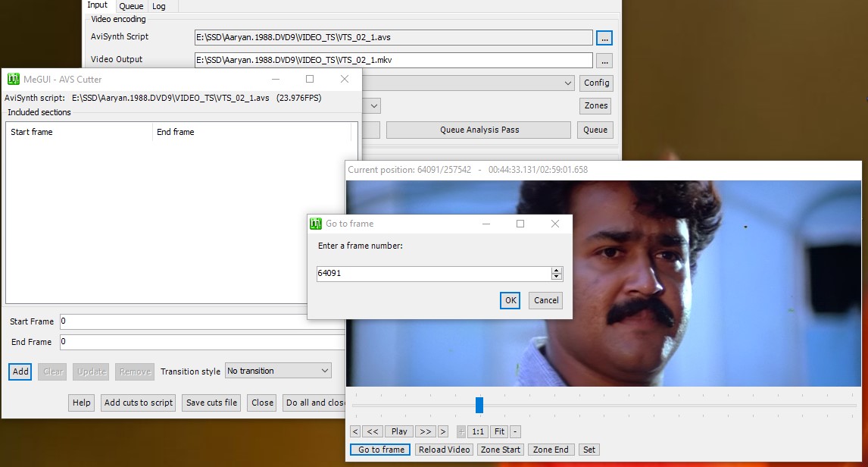
Task: Step forward one frame with > button
Action: point(442,431)
